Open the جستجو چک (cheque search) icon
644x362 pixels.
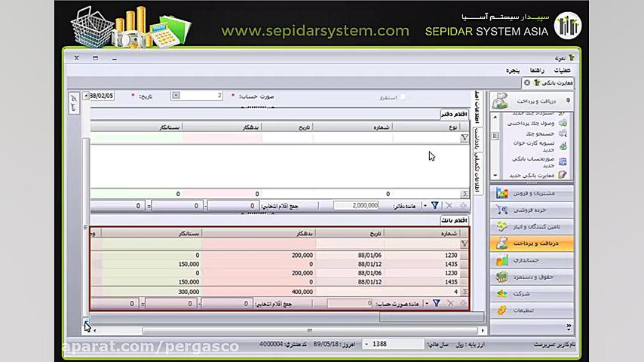pos(563,133)
